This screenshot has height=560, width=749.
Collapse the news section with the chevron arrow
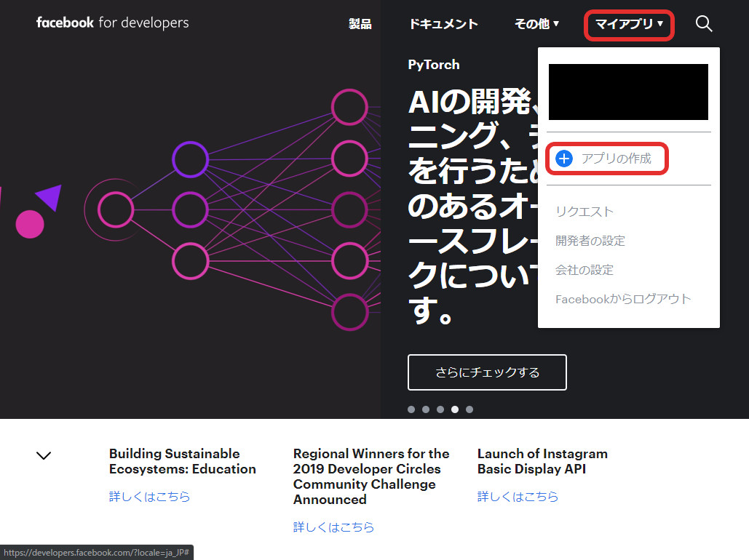point(43,455)
